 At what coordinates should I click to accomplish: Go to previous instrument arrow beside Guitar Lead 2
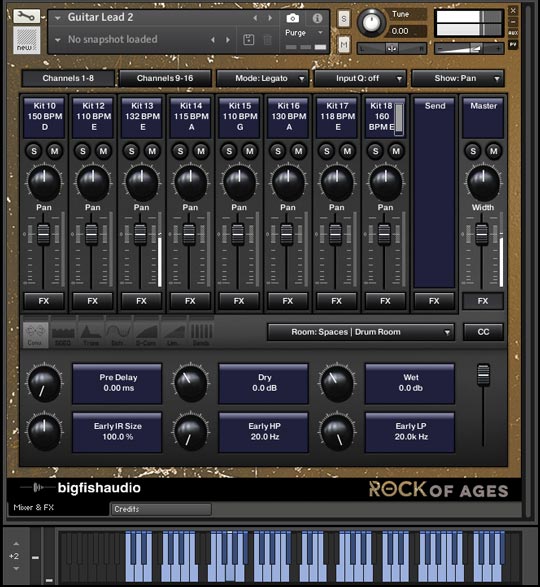coord(255,18)
